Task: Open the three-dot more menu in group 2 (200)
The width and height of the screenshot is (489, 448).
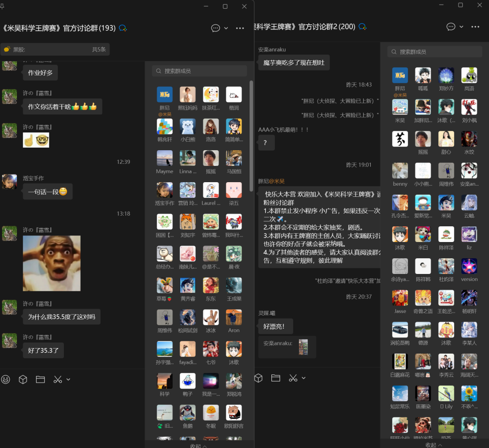Action: pyautogui.click(x=475, y=26)
